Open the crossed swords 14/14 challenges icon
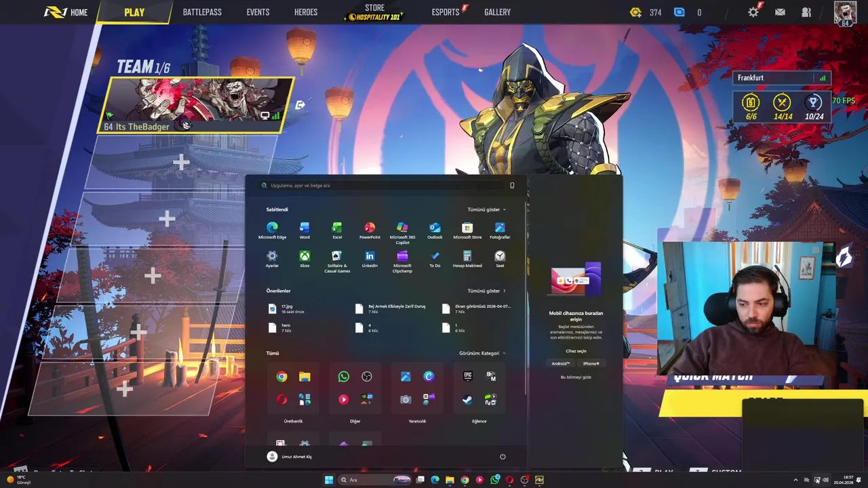Image resolution: width=868 pixels, height=488 pixels. [783, 103]
